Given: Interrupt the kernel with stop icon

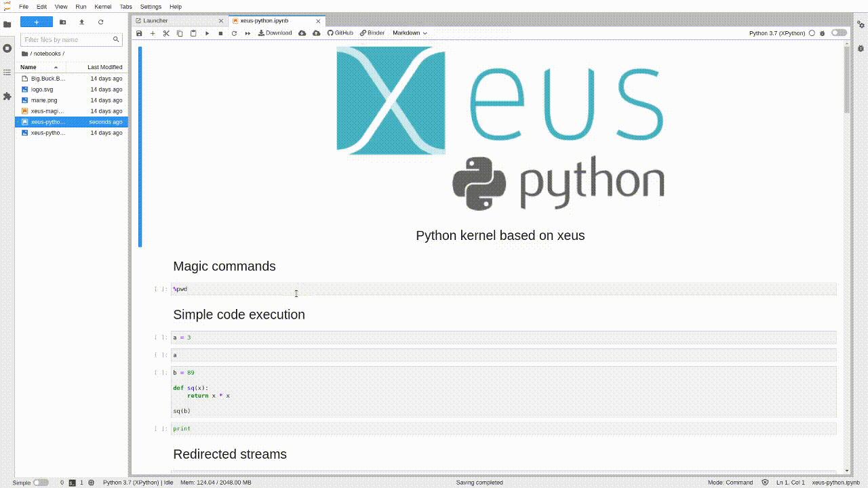Looking at the screenshot, I should [x=220, y=33].
